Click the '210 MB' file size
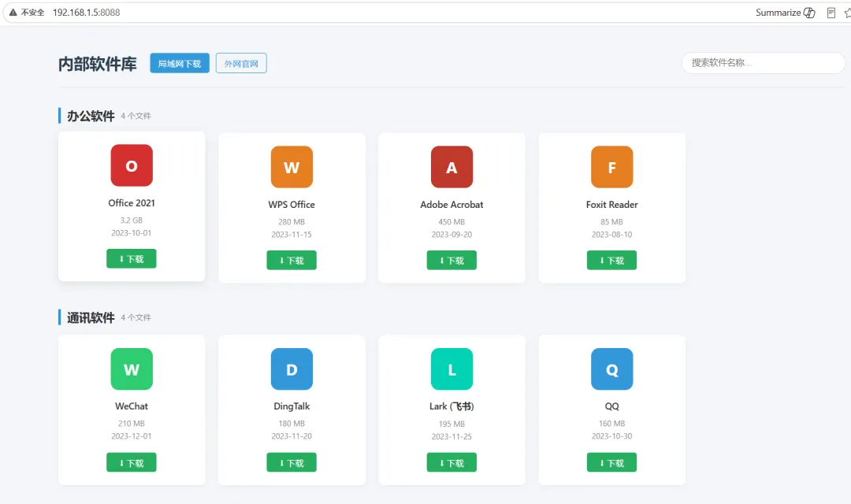The image size is (851, 504). [x=132, y=424]
